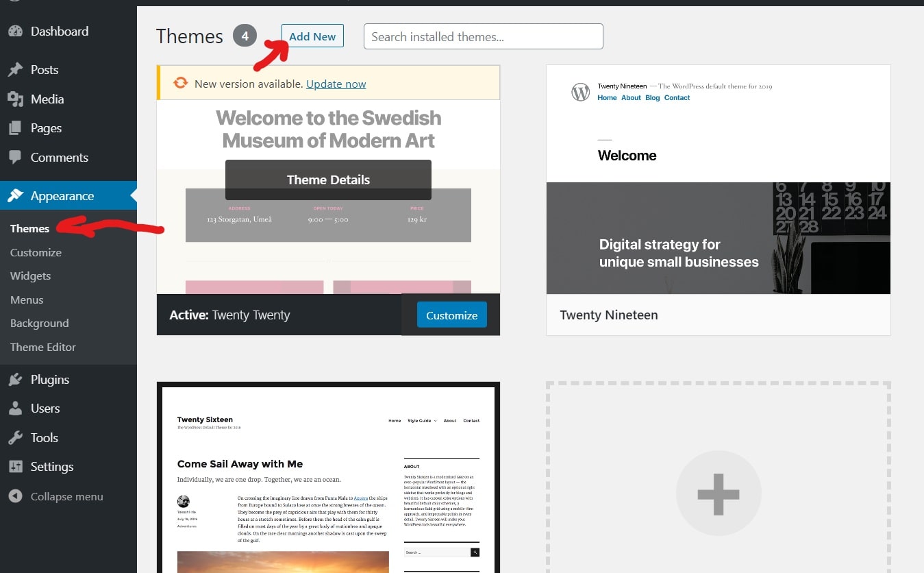Select the Appearance paintbrush icon
This screenshot has height=573, width=924.
tap(15, 195)
